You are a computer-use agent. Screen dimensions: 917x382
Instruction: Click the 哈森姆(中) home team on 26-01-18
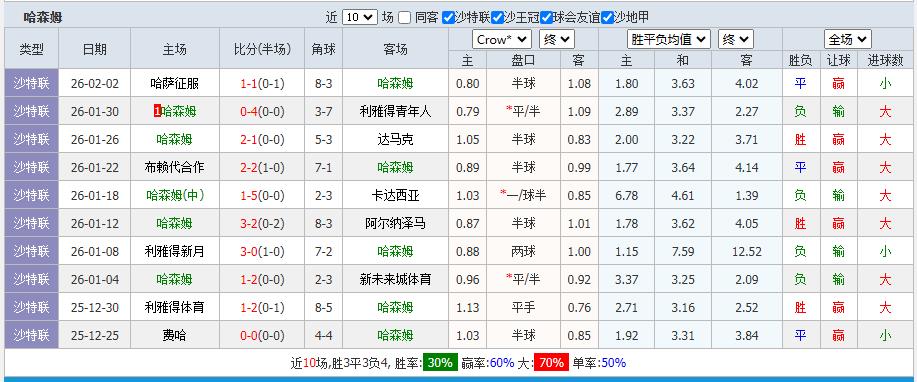[175, 195]
